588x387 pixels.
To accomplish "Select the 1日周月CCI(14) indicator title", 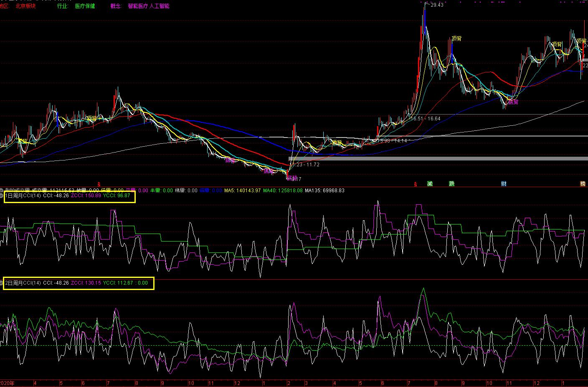I will (x=23, y=196).
